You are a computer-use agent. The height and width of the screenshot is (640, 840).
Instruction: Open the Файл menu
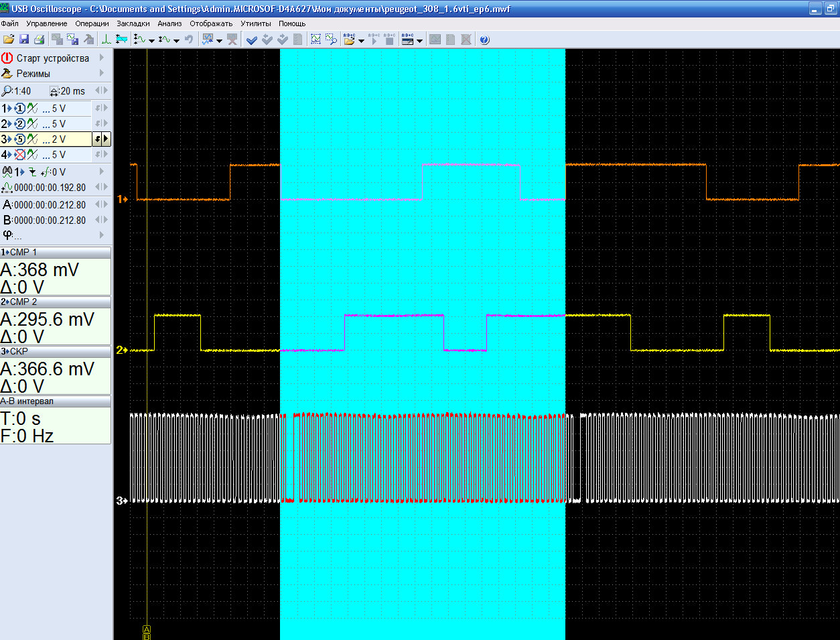coord(10,23)
